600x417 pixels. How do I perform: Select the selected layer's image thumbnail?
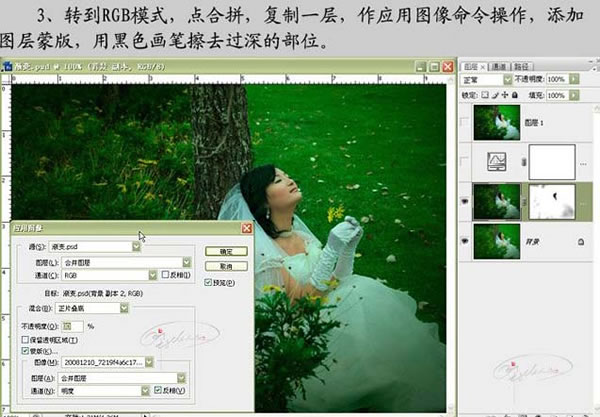click(497, 202)
